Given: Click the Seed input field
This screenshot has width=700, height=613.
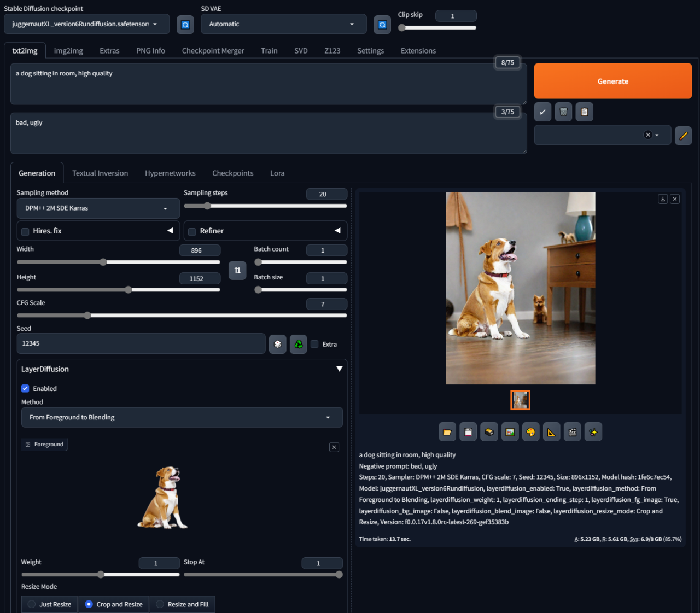Looking at the screenshot, I should 141,343.
